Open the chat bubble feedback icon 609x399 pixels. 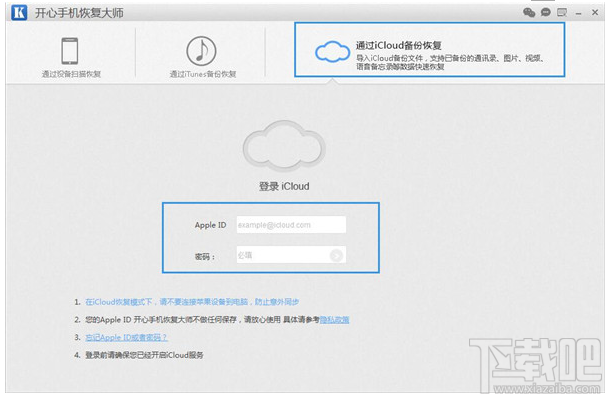[x=546, y=12]
